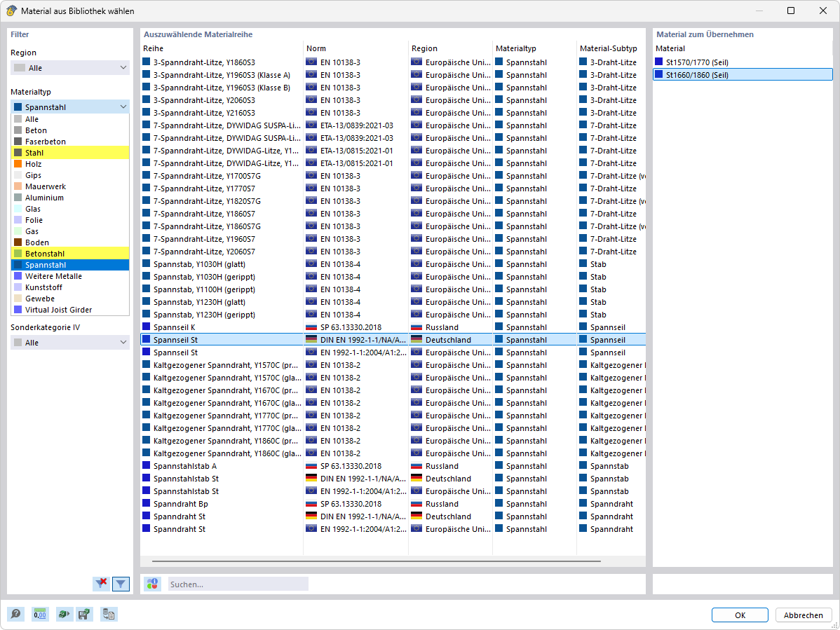Sort by the Region column header
Viewport: 840px width, 630px height.
pos(451,48)
